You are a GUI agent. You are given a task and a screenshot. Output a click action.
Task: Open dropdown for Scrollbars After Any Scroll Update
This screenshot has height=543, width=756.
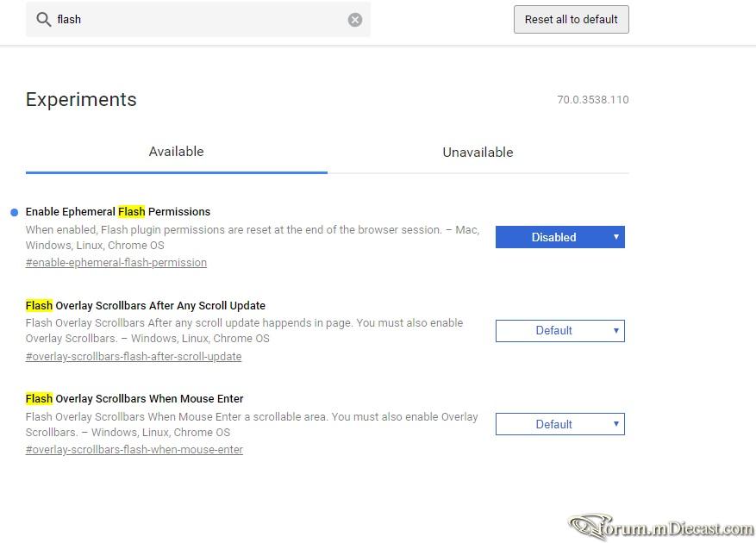pyautogui.click(x=560, y=331)
